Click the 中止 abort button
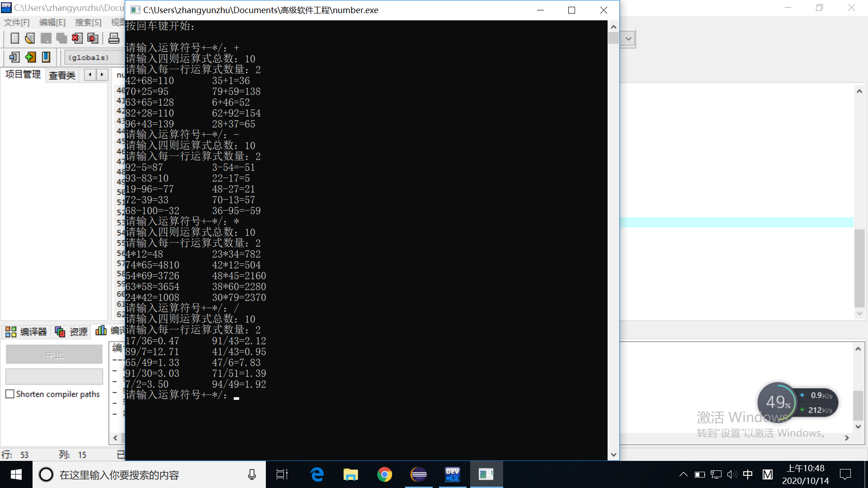 click(54, 355)
